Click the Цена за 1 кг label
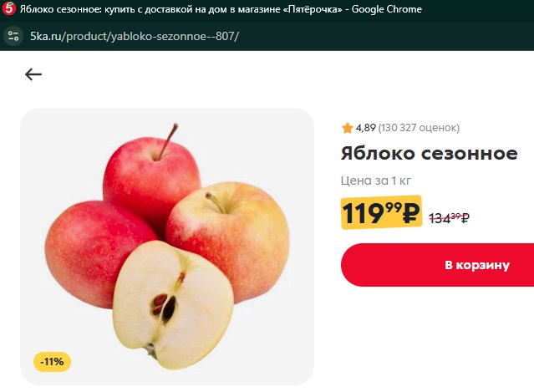Image resolution: width=534 pixels, height=392 pixels. (376, 181)
